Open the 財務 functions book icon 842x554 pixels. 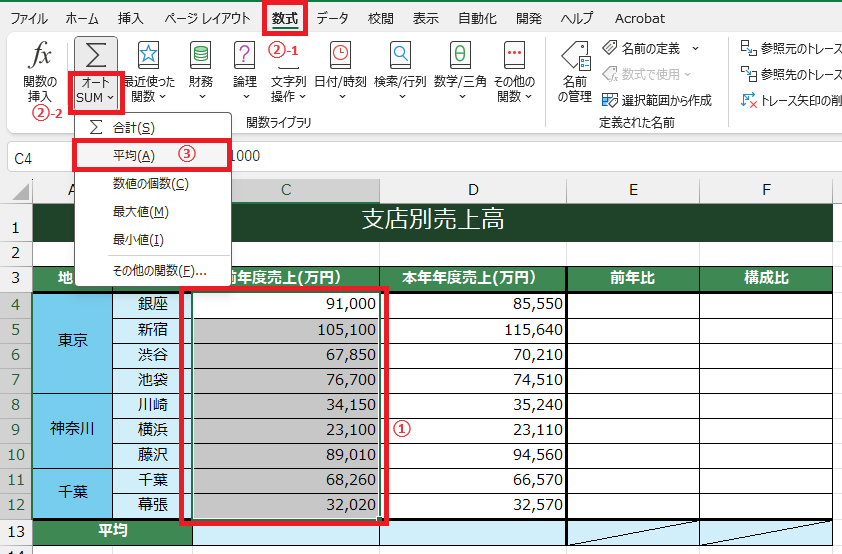pyautogui.click(x=201, y=55)
